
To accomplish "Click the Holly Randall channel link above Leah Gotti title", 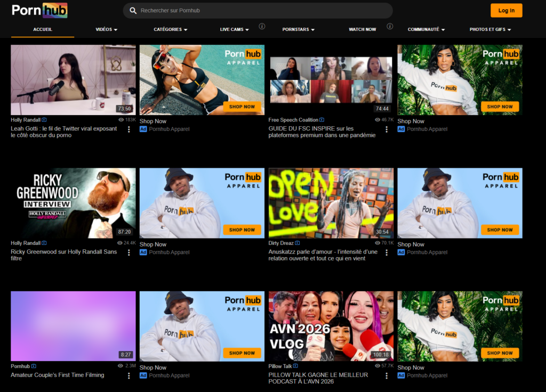I will pyautogui.click(x=26, y=120).
